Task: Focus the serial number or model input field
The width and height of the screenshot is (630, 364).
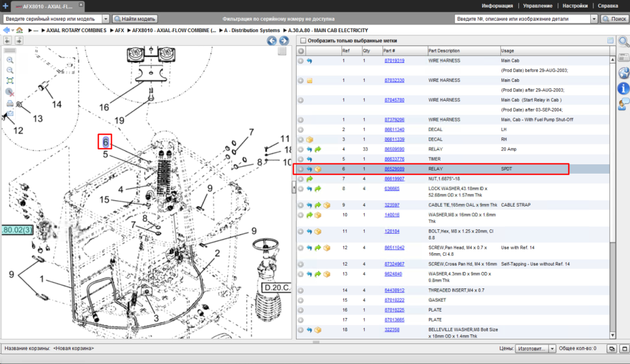Action: [53, 19]
